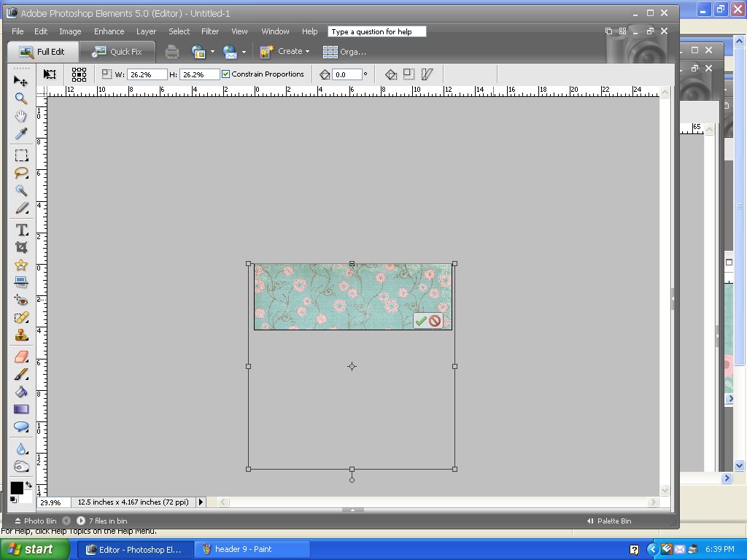
Task: Reset default black and white colors
Action: pos(13,499)
